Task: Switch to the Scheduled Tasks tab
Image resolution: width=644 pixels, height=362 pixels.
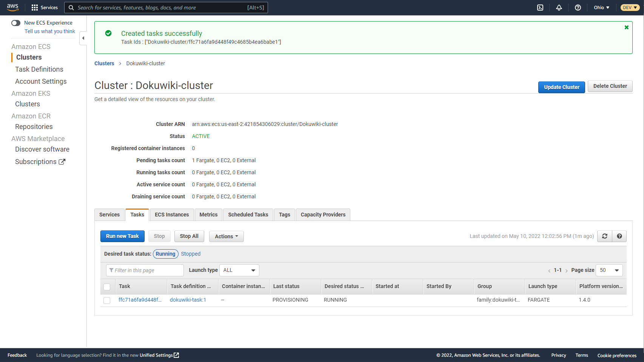Action: [x=248, y=215]
